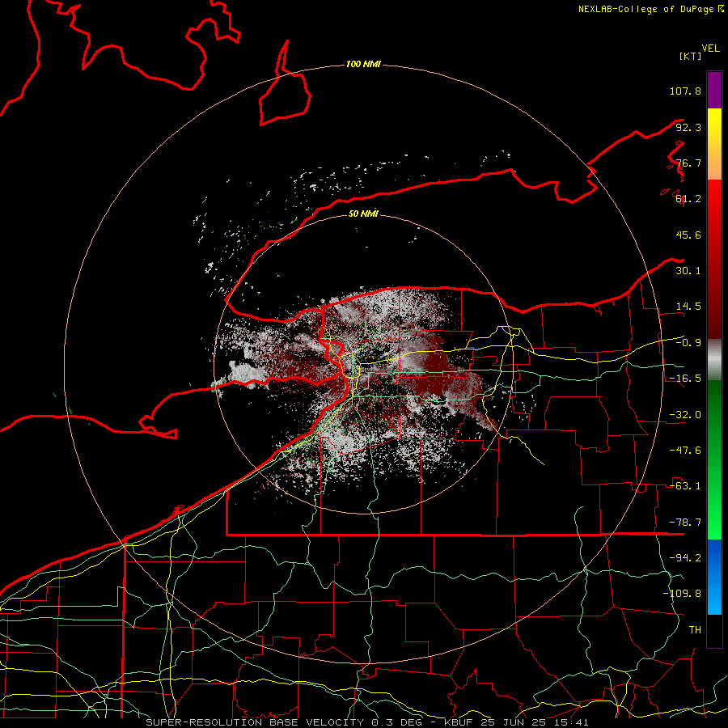Click the 50 NMI range ring label

[363, 214]
